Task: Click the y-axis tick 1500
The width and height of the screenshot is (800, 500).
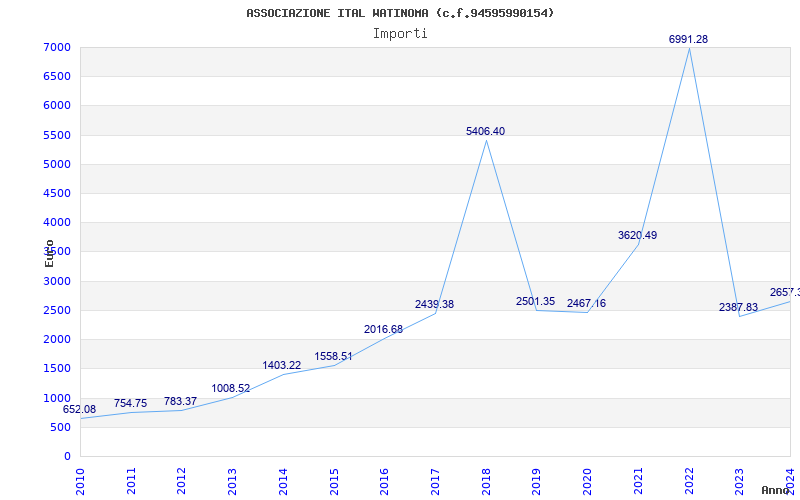Action: 58,369
